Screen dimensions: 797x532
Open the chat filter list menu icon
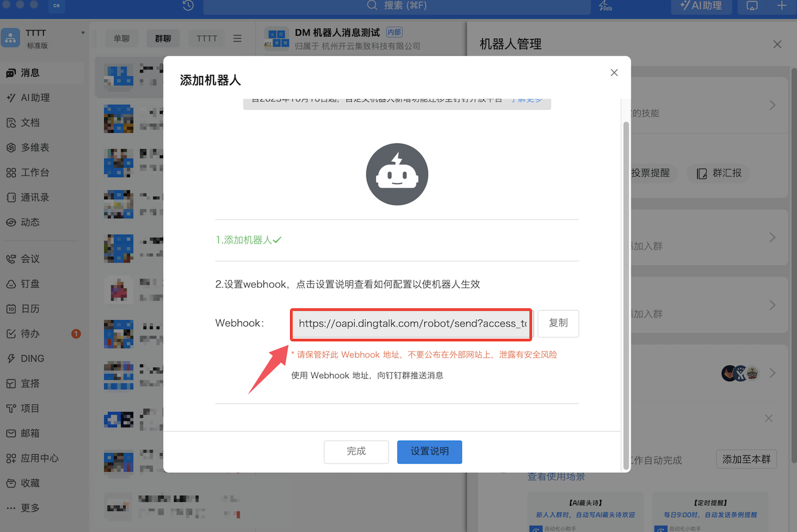[237, 39]
